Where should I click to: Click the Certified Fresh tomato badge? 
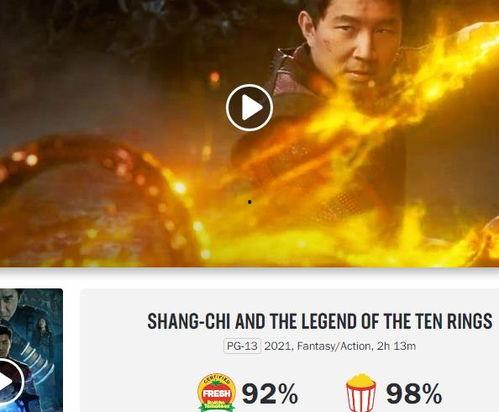217,392
